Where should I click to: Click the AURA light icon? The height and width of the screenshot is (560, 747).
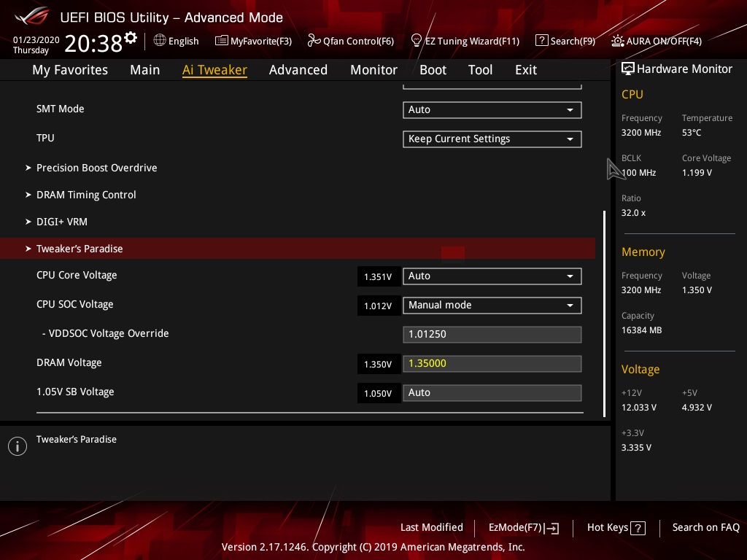click(617, 41)
